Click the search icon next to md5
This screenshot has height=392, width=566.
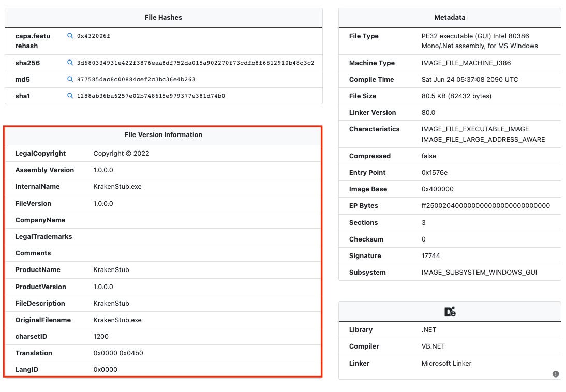70,79
